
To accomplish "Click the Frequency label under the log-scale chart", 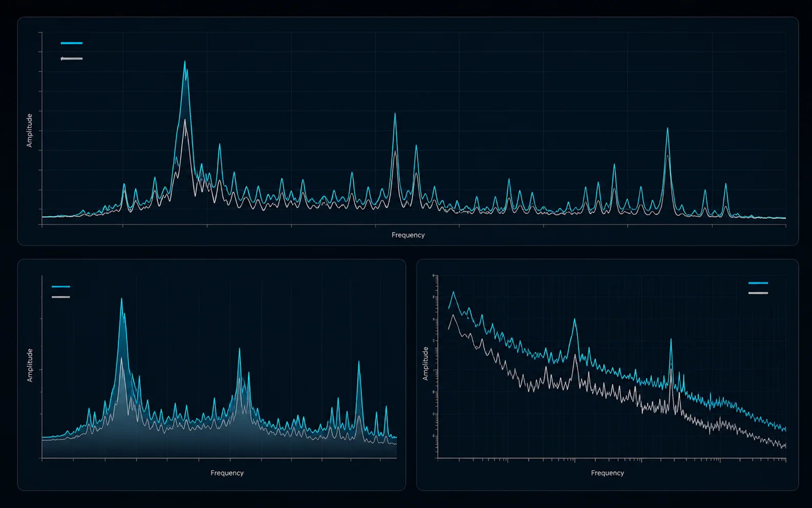I will 607,473.
